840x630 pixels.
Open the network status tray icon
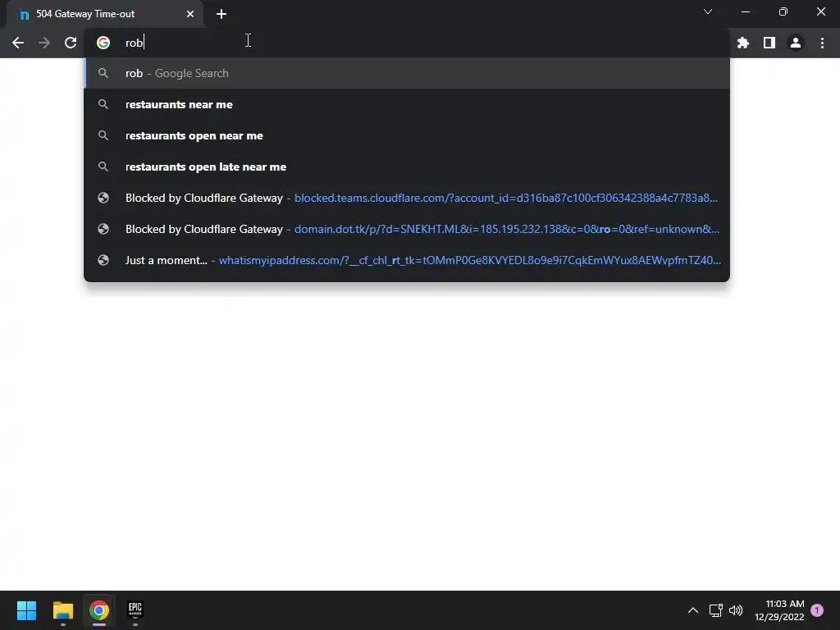tap(715, 610)
